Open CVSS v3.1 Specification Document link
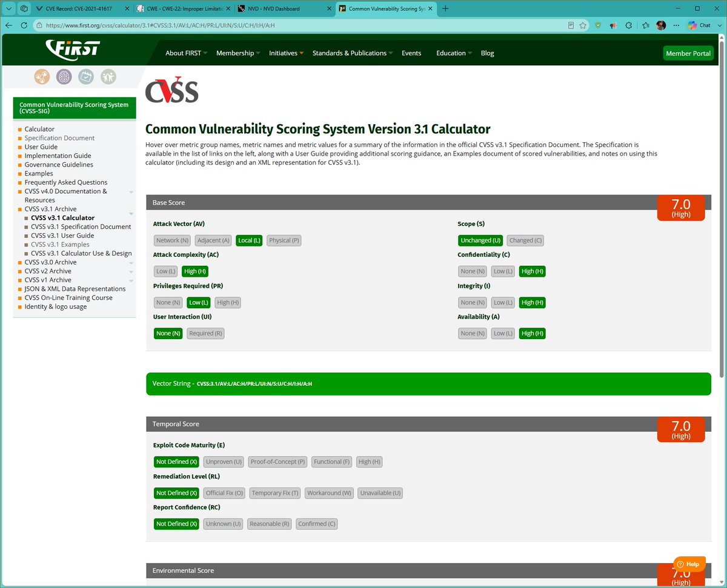727x588 pixels. pos(81,226)
